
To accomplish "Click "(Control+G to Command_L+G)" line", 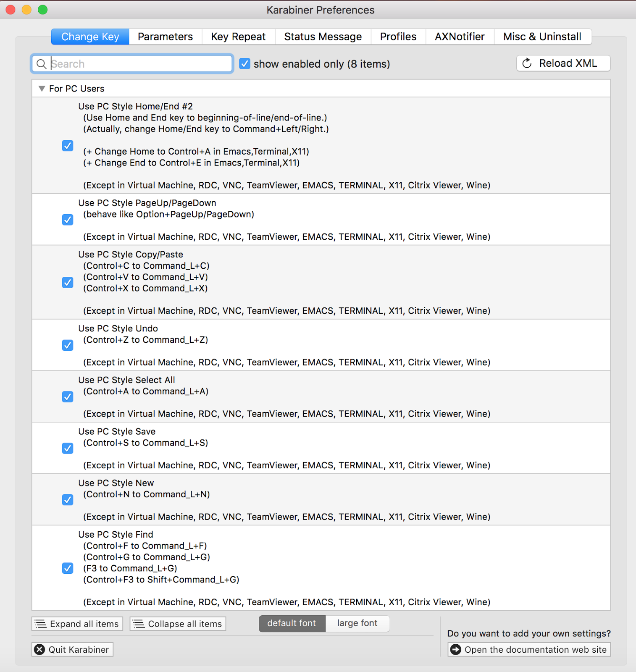I will pos(147,557).
